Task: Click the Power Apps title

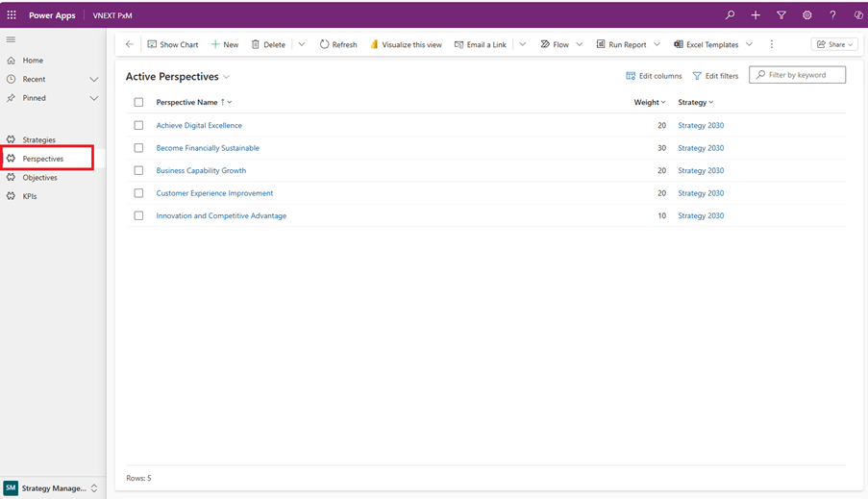Action: (x=52, y=15)
